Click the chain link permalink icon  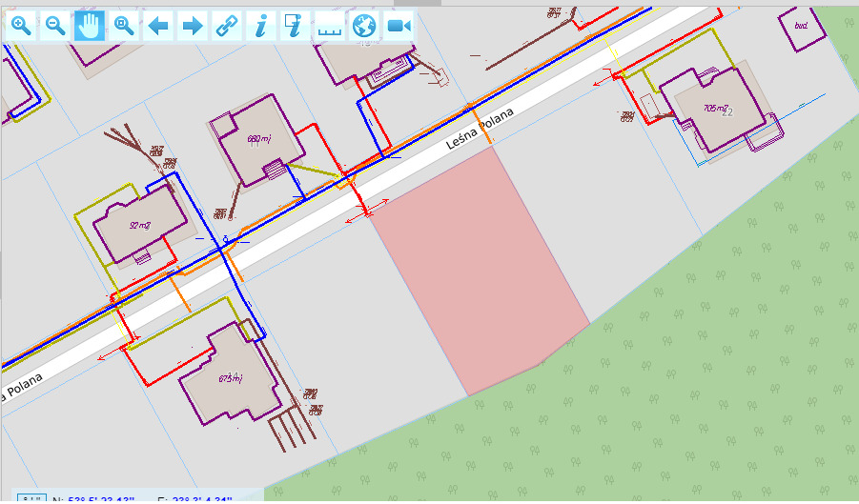[x=226, y=26]
